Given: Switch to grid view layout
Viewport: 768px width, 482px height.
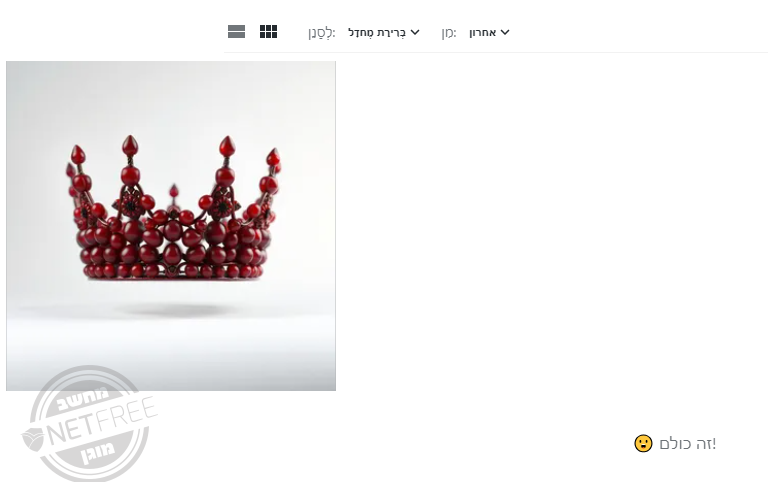Looking at the screenshot, I should pos(268,32).
